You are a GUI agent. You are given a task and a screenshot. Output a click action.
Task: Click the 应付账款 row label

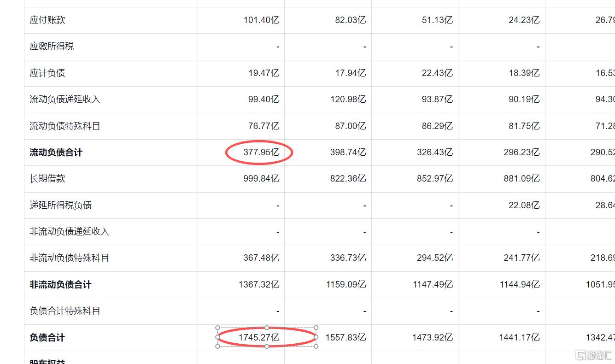point(47,20)
